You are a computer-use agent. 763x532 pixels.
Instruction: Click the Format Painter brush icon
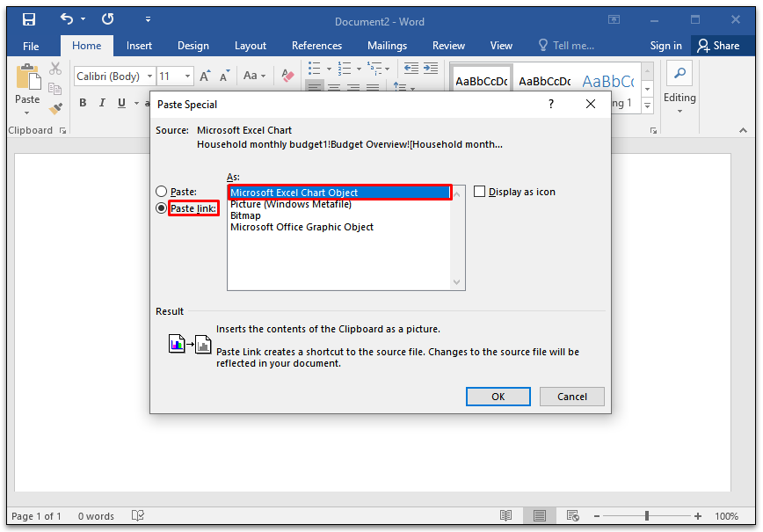pos(55,108)
